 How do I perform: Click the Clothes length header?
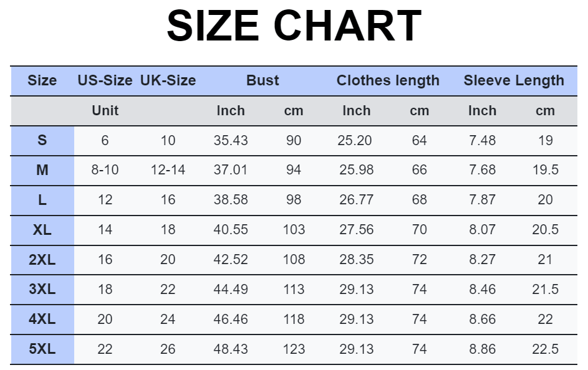(388, 80)
